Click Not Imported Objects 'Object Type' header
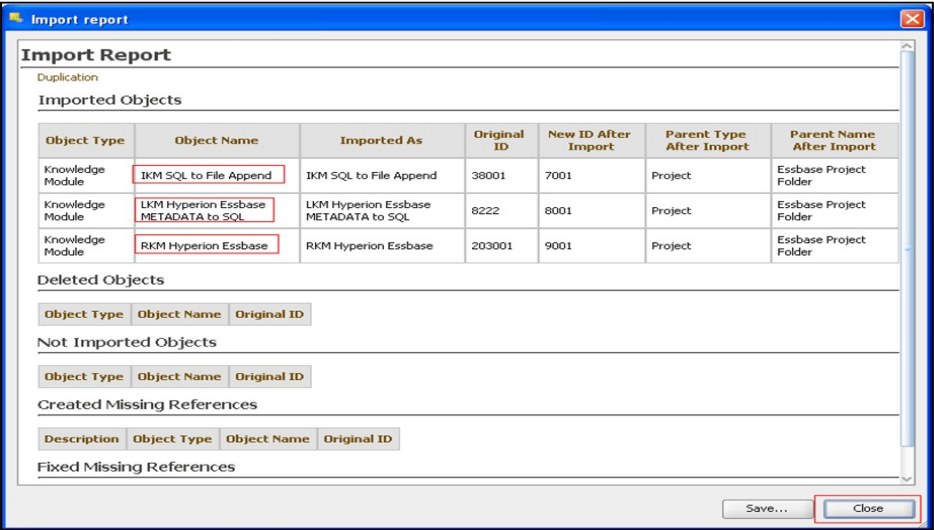 click(x=84, y=377)
